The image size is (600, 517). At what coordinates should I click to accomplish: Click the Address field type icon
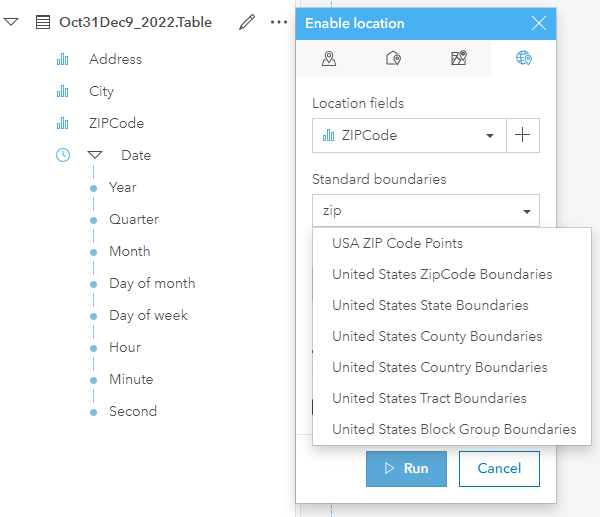tap(63, 59)
